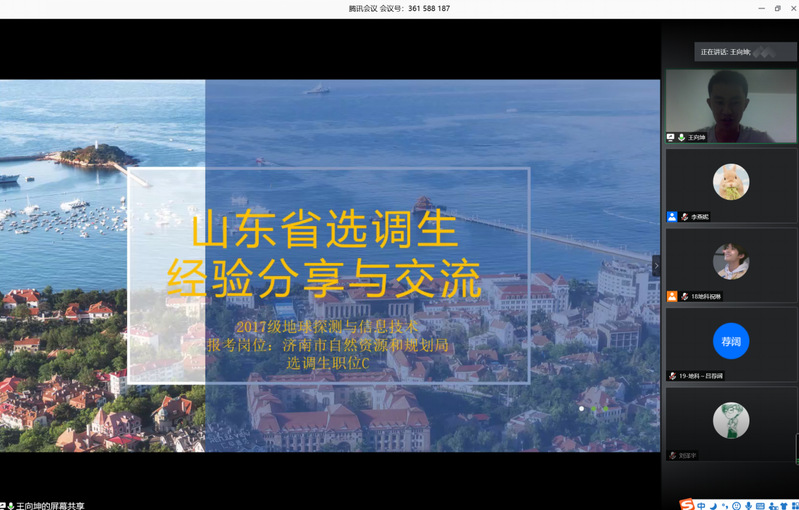Collapse the participant video sidebar with the arrow

pyautogui.click(x=656, y=265)
